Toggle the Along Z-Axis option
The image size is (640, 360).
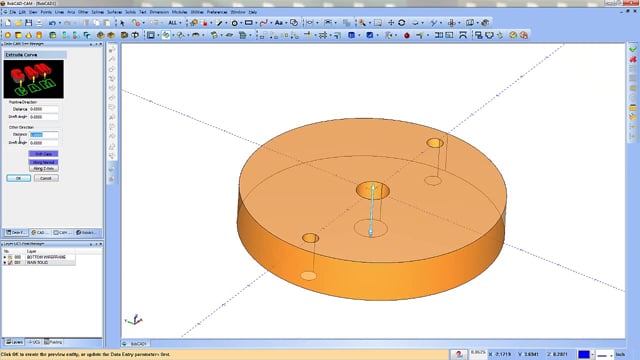pyautogui.click(x=44, y=168)
